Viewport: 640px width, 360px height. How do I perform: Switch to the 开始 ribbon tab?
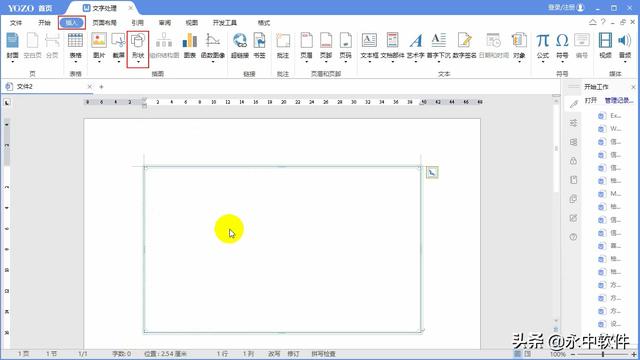(44, 23)
